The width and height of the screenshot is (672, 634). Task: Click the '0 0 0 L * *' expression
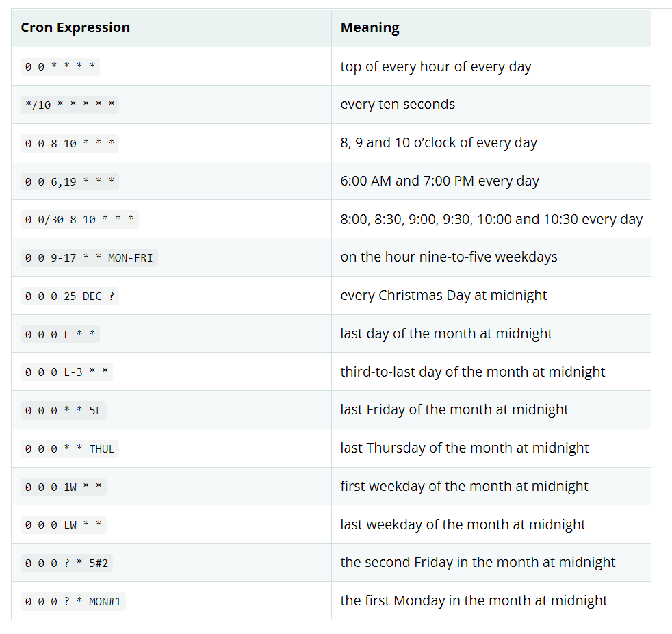click(x=60, y=334)
